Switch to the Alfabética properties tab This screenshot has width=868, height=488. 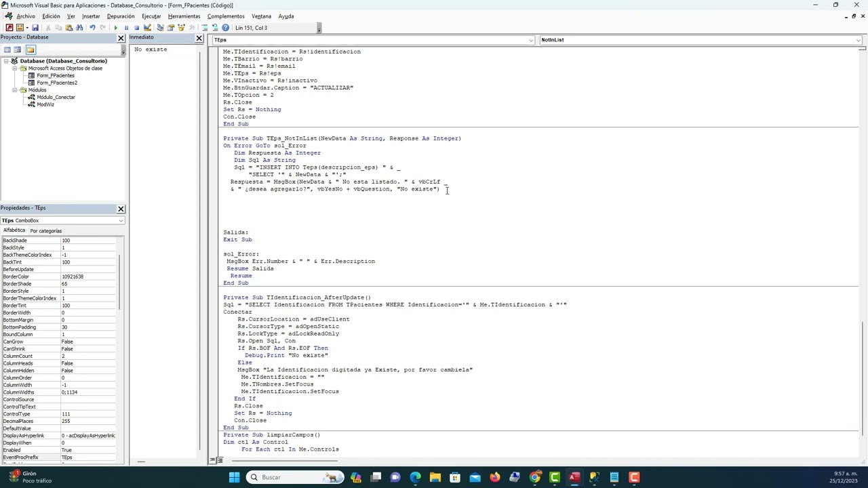coord(14,230)
